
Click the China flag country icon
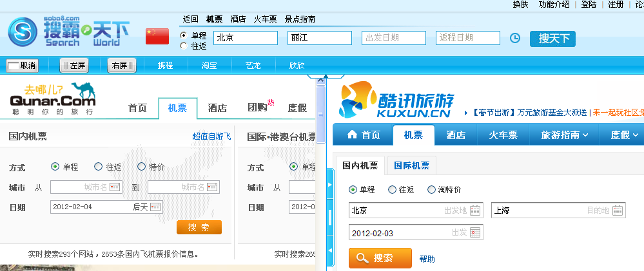pyautogui.click(x=157, y=37)
